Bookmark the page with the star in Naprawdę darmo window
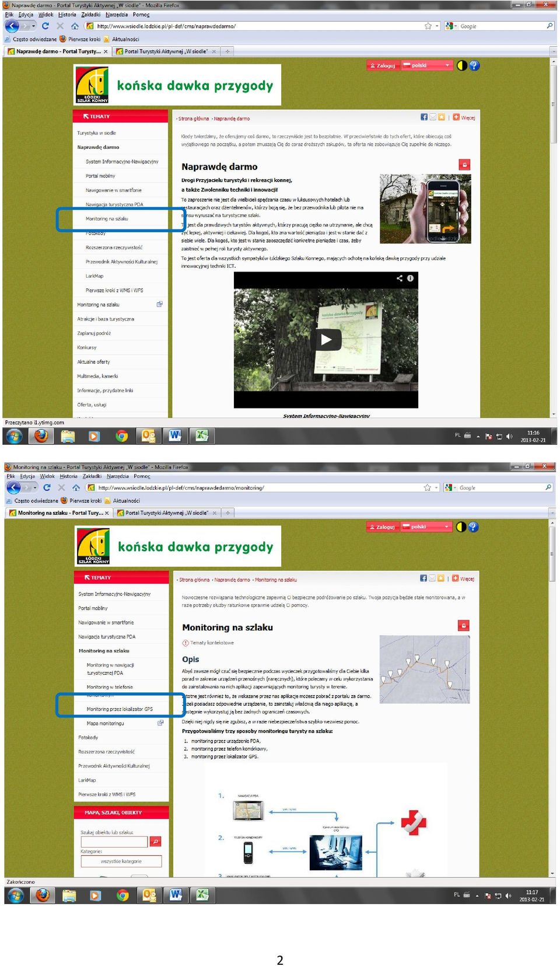This screenshot has width=560, height=966. pos(428,26)
